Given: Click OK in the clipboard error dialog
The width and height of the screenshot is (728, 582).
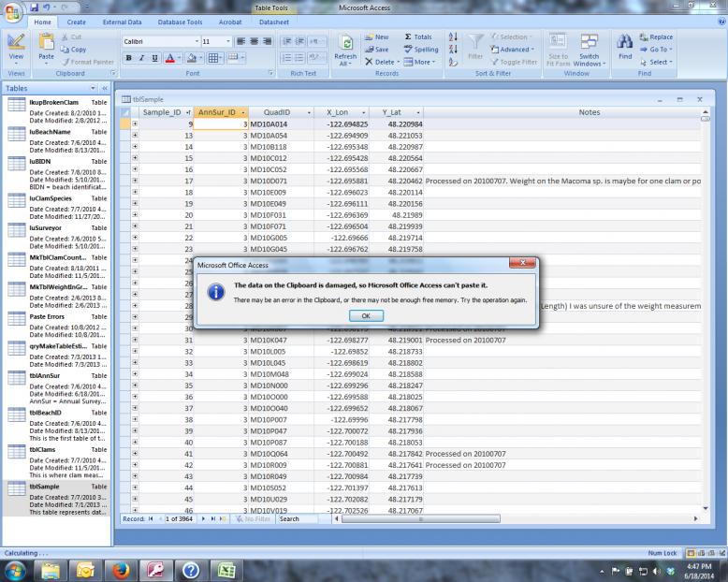Looking at the screenshot, I should [366, 315].
